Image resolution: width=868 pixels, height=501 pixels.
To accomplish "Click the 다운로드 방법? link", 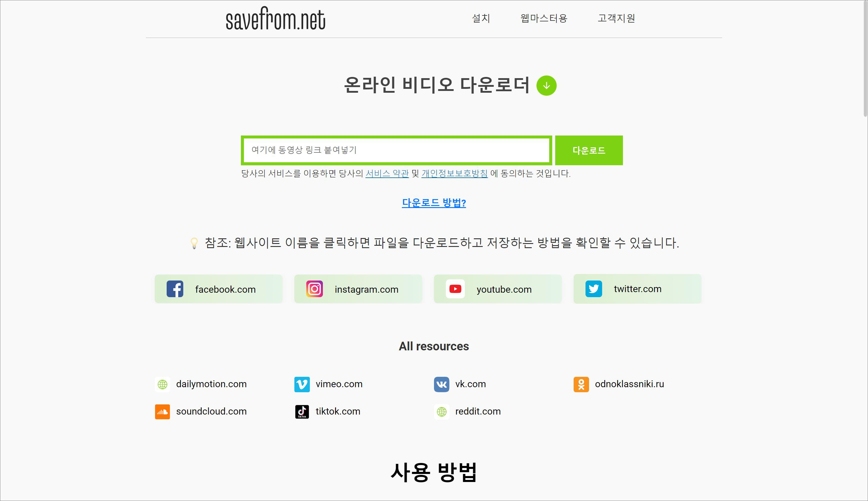I will click(x=434, y=203).
